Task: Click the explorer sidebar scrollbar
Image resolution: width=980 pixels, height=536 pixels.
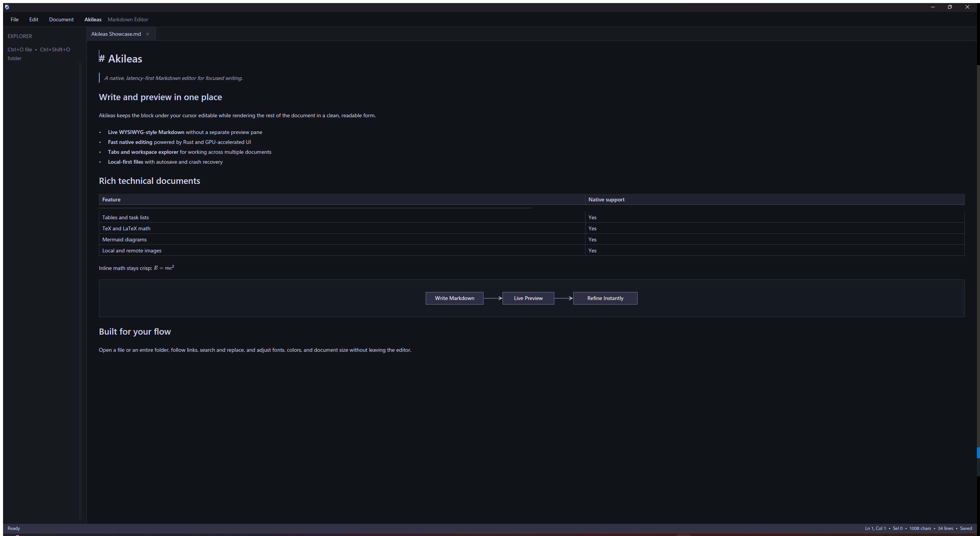Action: click(80, 290)
